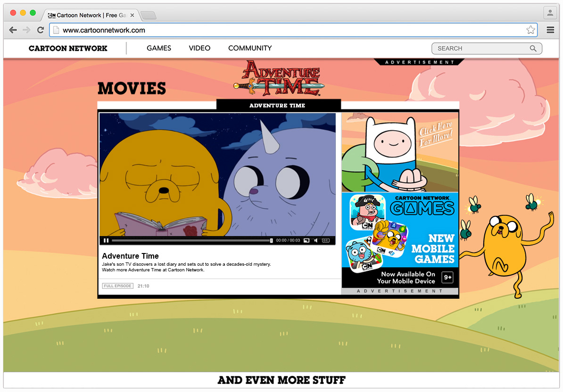The height and width of the screenshot is (392, 563).
Task: Click the MOVIES heading
Action: click(132, 88)
